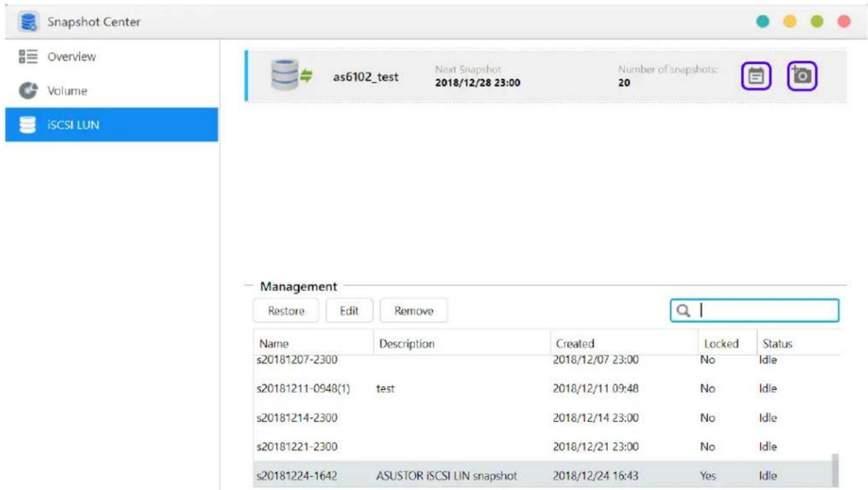Click the Remove button
Screen dimensions: 868x490
click(414, 311)
